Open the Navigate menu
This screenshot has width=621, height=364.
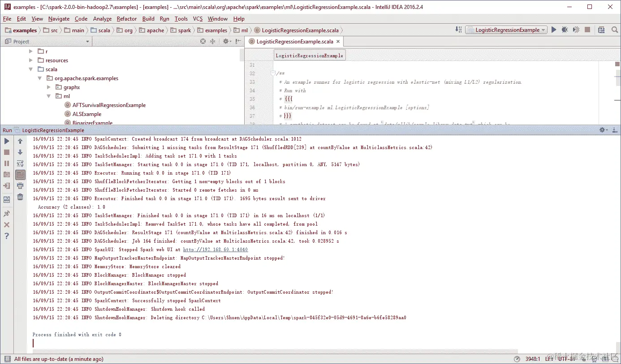tap(59, 19)
